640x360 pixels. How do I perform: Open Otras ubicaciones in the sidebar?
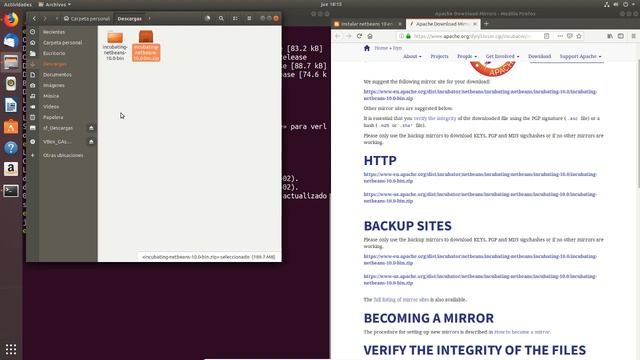pyautogui.click(x=62, y=155)
